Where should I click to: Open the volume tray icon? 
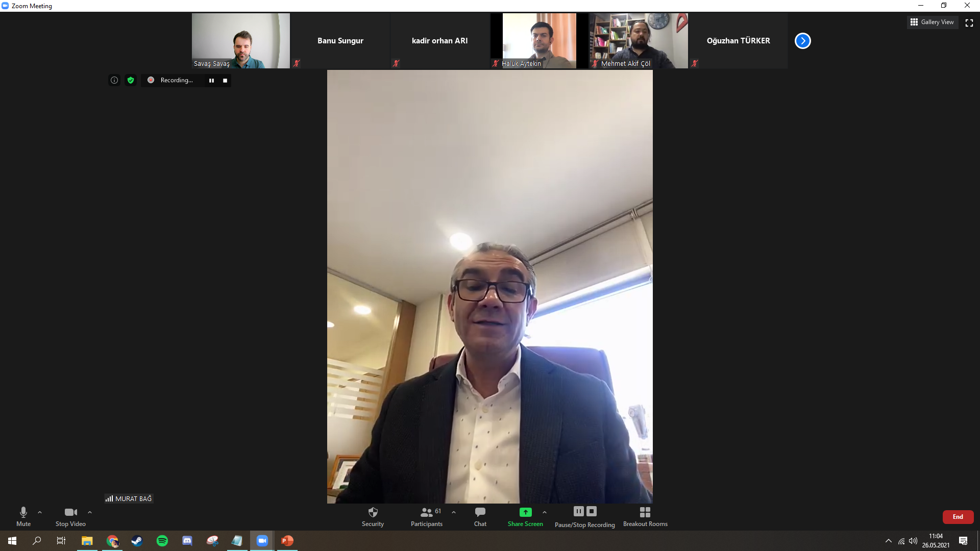coord(913,541)
